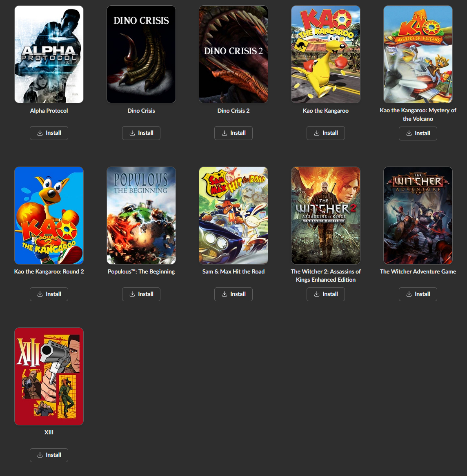This screenshot has height=476, width=467.
Task: Install The Witcher 2 Enhanced Edition
Action: [326, 294]
